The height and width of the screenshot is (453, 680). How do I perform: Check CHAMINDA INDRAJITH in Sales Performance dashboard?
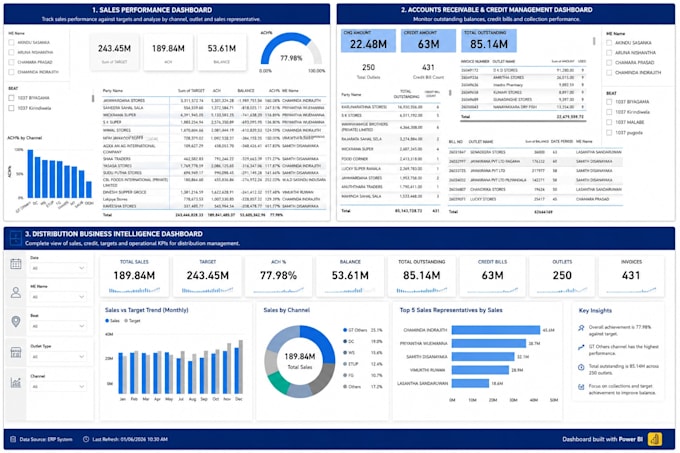[x=11, y=72]
